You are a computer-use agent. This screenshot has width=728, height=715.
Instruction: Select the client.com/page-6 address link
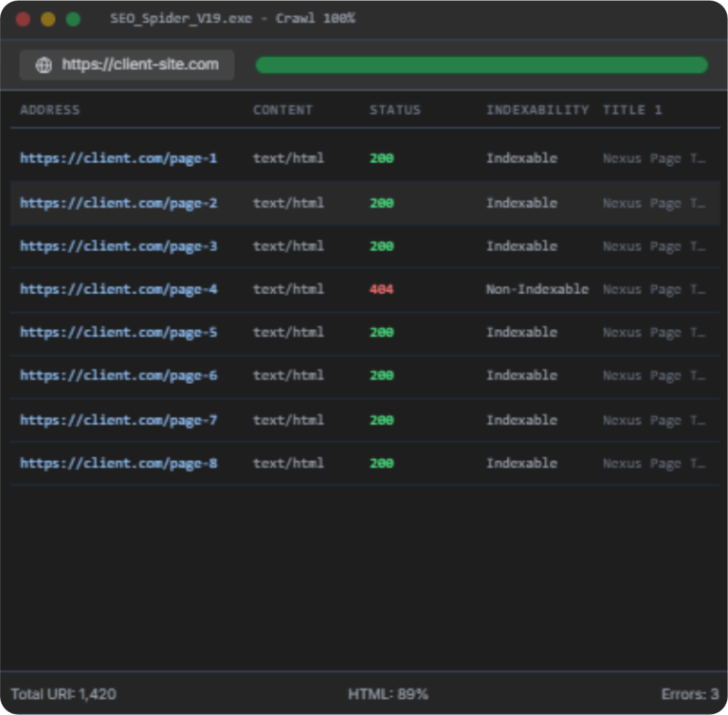click(x=118, y=376)
